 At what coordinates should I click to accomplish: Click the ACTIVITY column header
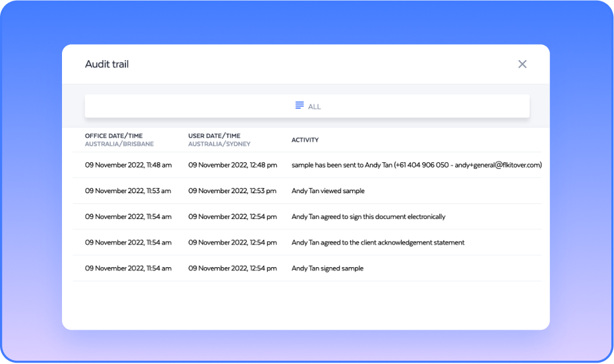305,140
